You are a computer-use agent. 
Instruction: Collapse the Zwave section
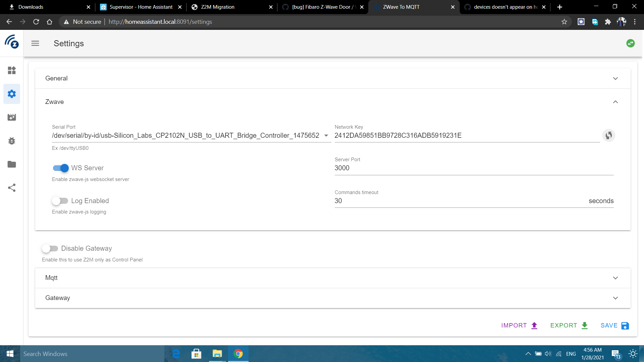[x=615, y=102]
